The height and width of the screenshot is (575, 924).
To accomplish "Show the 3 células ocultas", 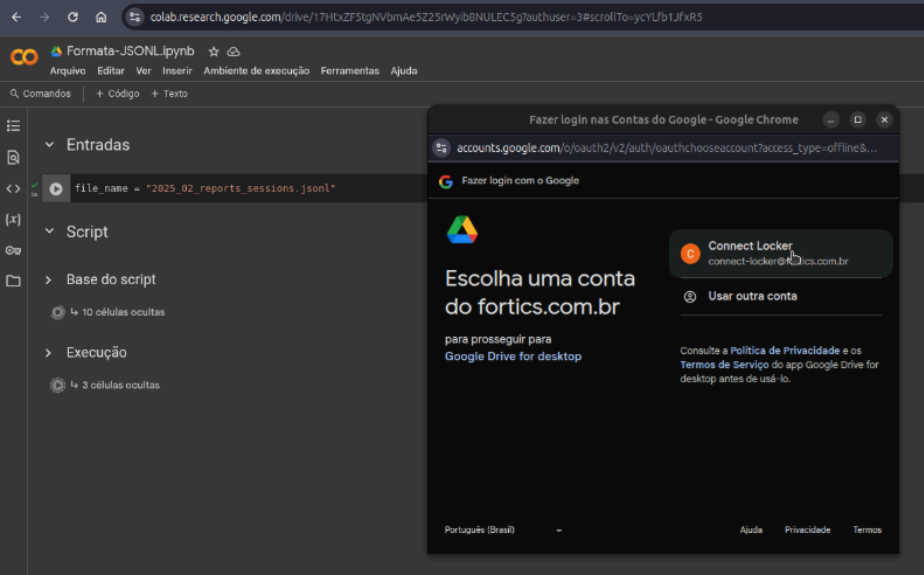I will pyautogui.click(x=121, y=385).
